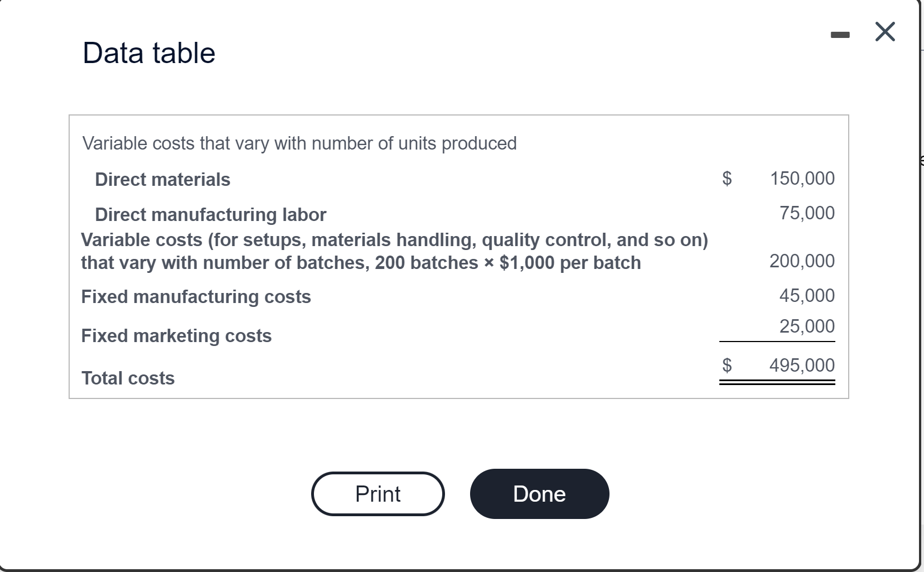The width and height of the screenshot is (924, 572).
Task: Select the Direct materials row label
Action: tap(162, 180)
